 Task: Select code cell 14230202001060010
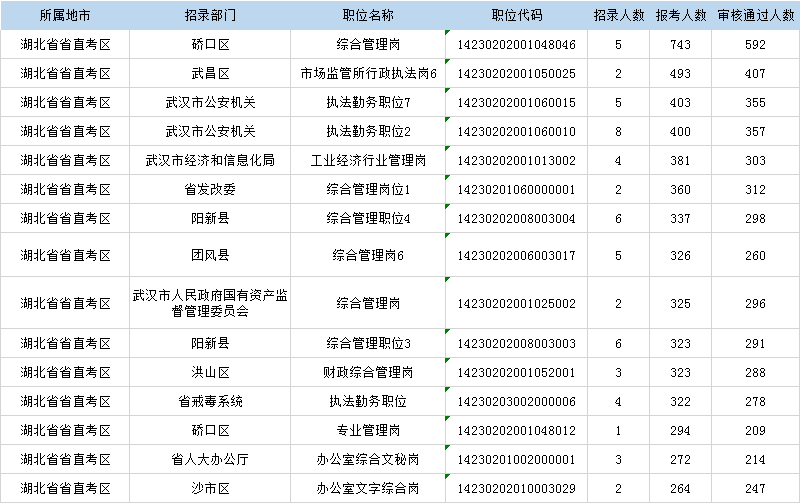point(516,132)
